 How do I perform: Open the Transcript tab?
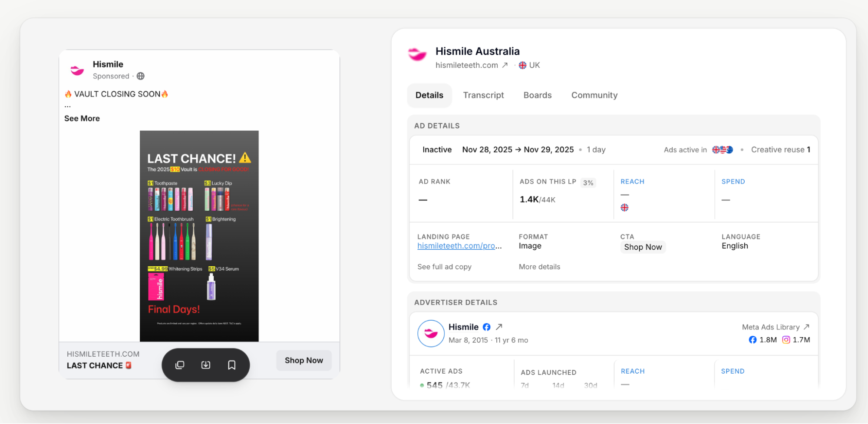tap(483, 95)
